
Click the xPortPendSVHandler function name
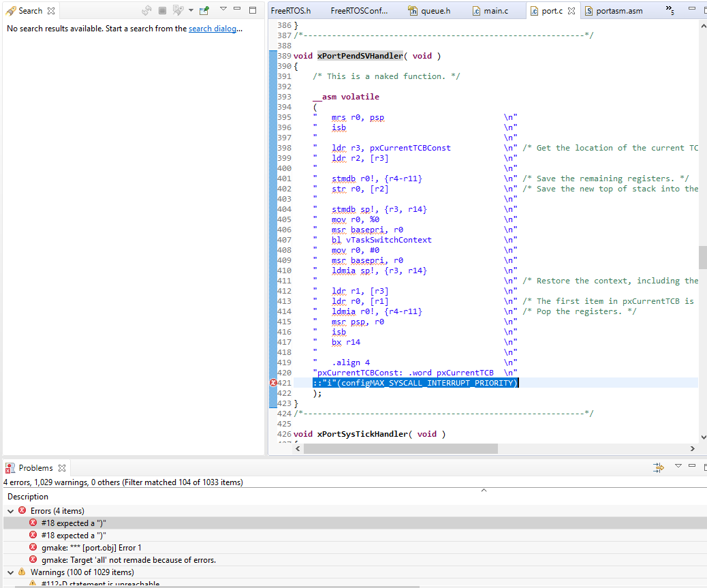[360, 56]
